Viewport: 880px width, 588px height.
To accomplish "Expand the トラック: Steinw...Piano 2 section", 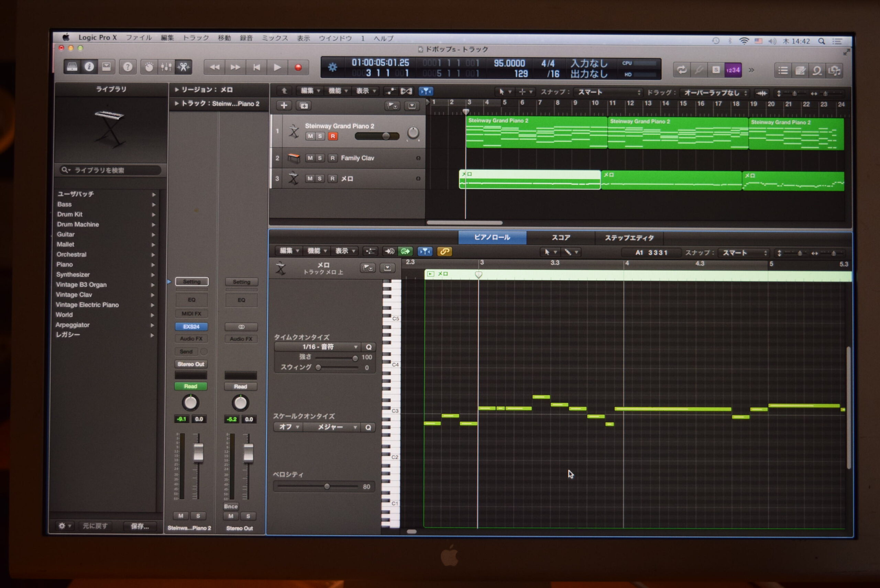I will tap(177, 103).
